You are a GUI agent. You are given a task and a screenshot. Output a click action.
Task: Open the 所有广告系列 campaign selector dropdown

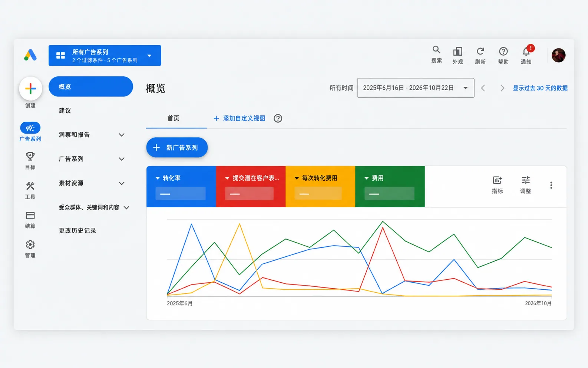pyautogui.click(x=105, y=56)
